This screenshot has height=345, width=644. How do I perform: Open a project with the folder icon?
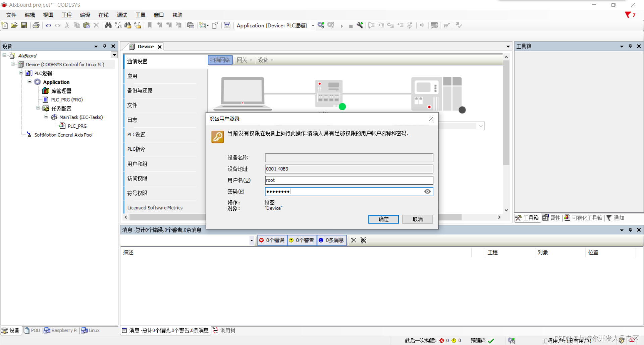(x=14, y=25)
